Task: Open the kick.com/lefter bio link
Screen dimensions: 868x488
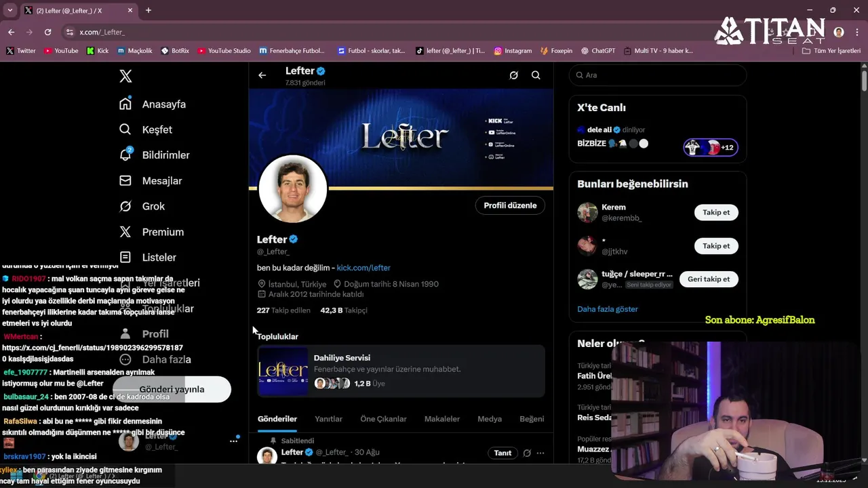Action: (363, 268)
